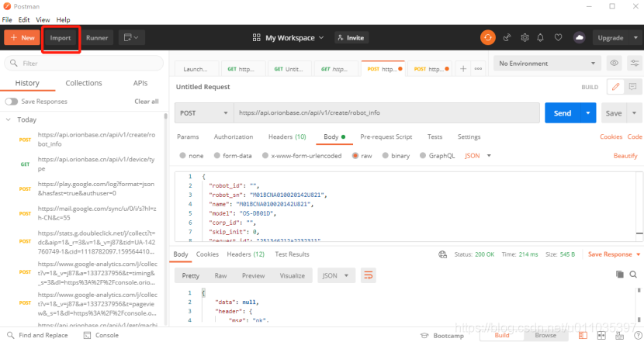This screenshot has height=342, width=644.
Task: Select the none body radio button
Action: coord(183,156)
